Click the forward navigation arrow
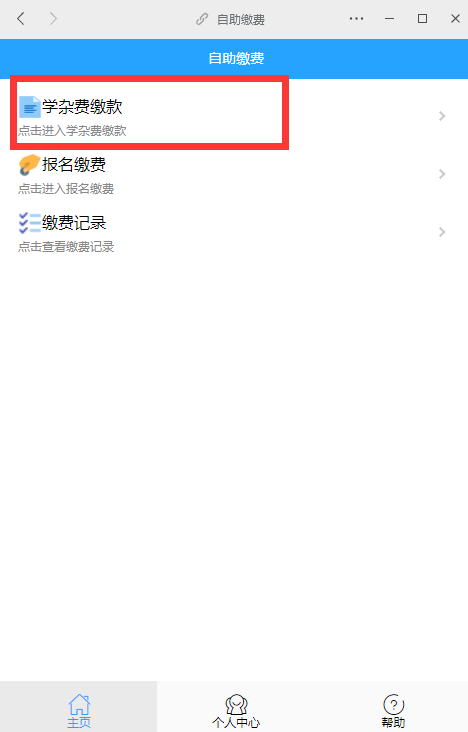Screen dimensions: 468x732 click(x=53, y=19)
